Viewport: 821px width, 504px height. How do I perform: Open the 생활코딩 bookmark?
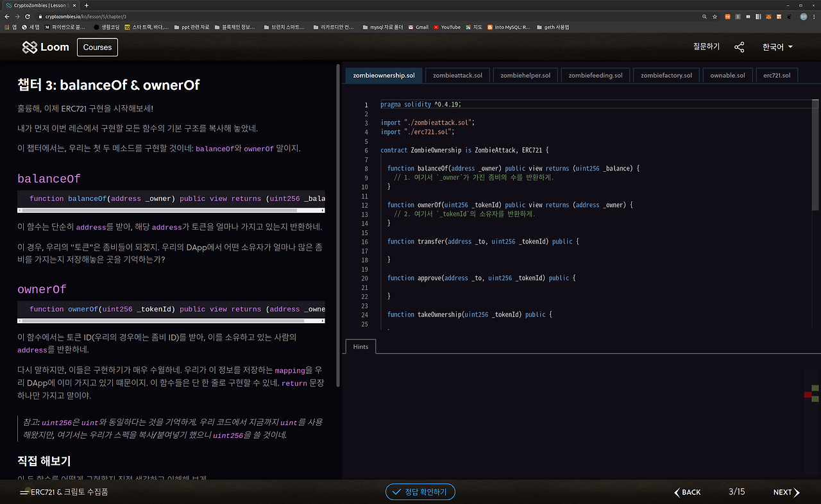click(106, 27)
